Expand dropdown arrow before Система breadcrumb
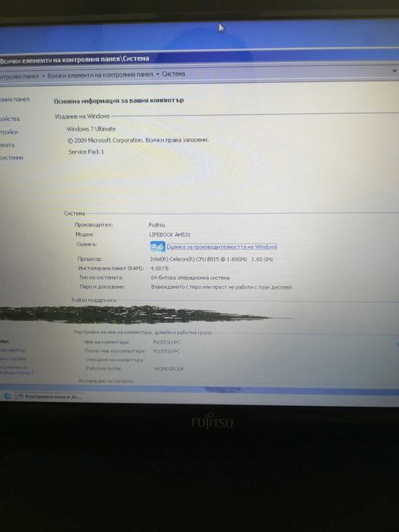This screenshot has height=532, width=399. (158, 74)
